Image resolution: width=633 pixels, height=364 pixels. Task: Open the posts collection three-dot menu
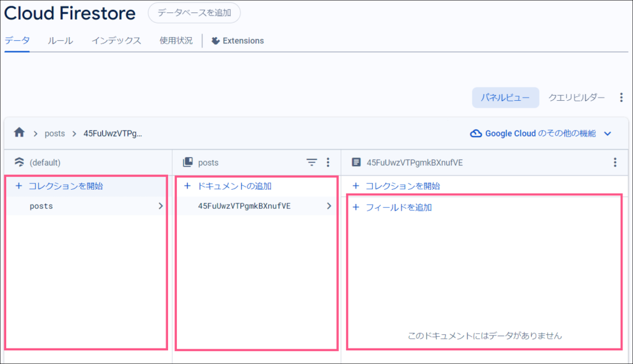[328, 163]
